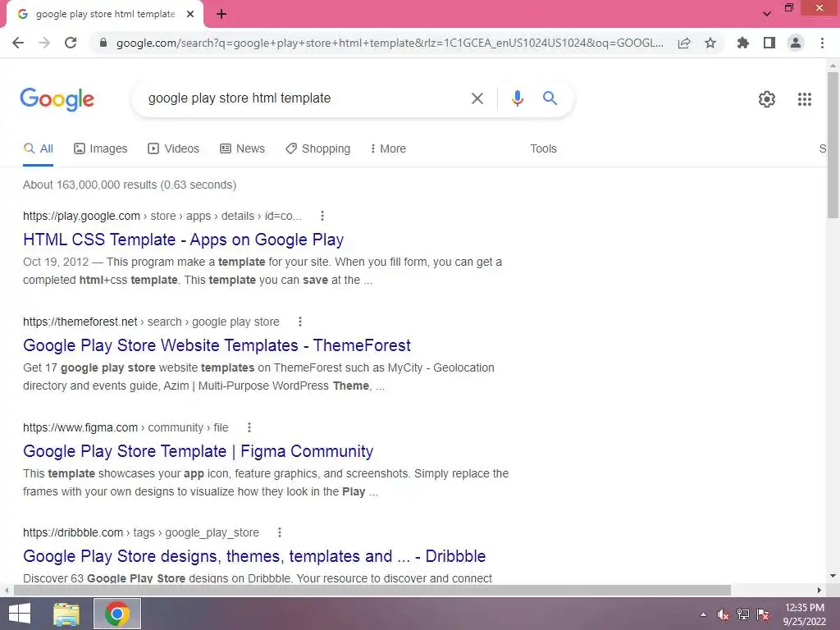
Task: Share this page icon in address bar
Action: click(x=684, y=43)
